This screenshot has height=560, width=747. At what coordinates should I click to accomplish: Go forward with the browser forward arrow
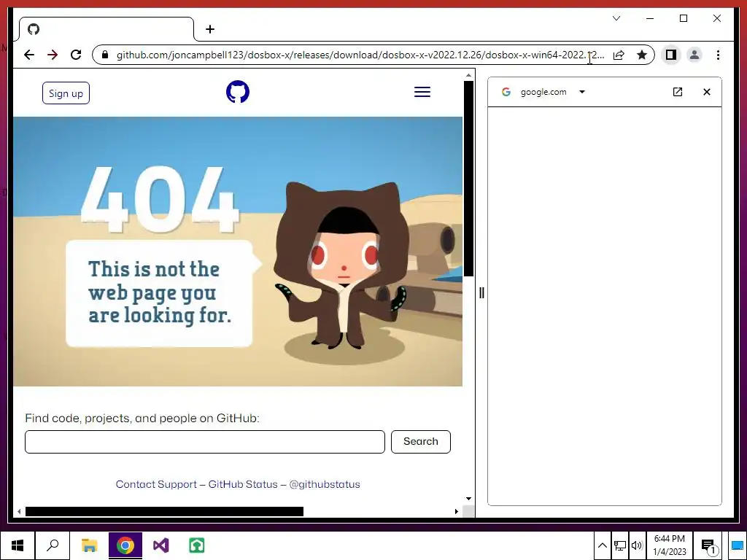(x=53, y=55)
